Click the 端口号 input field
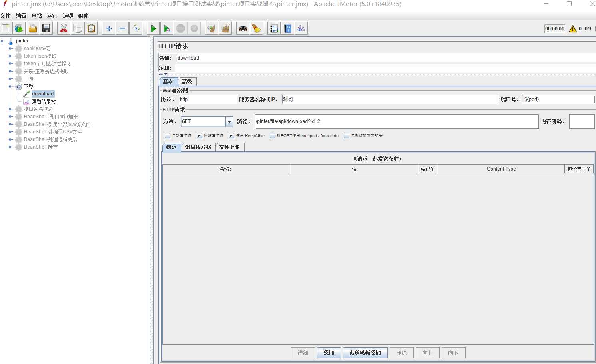Screen dimensions: 596x364 pos(559,99)
